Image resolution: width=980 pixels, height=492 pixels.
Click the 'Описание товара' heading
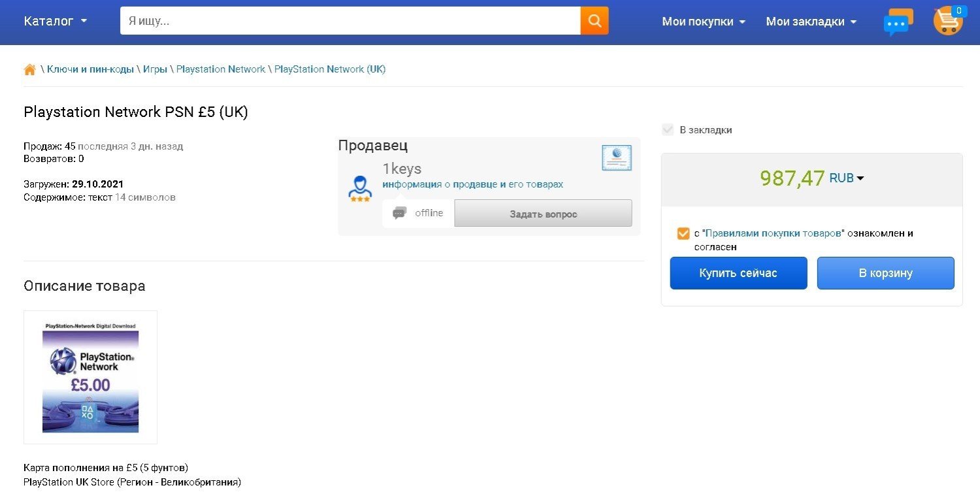tap(84, 286)
